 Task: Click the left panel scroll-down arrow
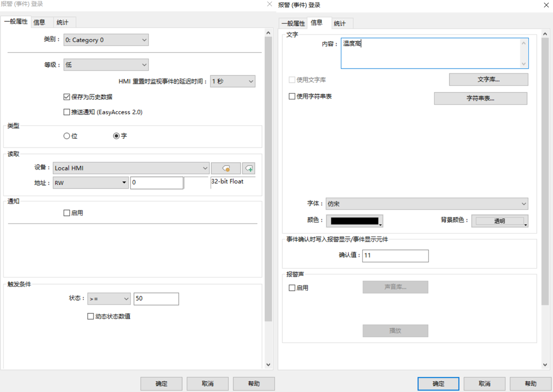pos(268,365)
